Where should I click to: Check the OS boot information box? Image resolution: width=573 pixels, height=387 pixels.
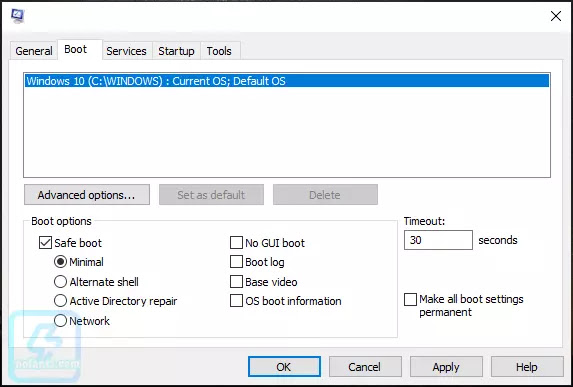coord(236,301)
